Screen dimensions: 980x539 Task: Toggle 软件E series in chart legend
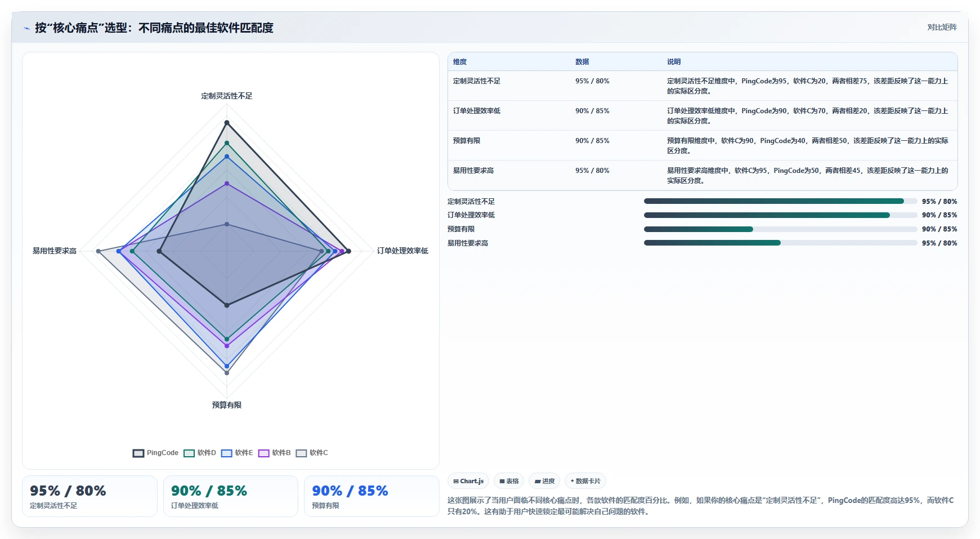click(238, 453)
